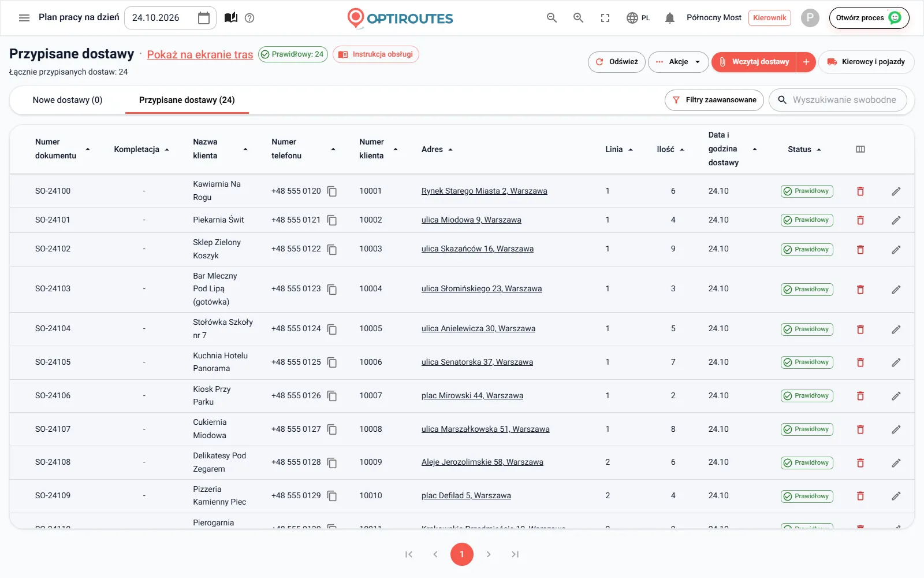Click Otwórz proces button

(x=869, y=18)
